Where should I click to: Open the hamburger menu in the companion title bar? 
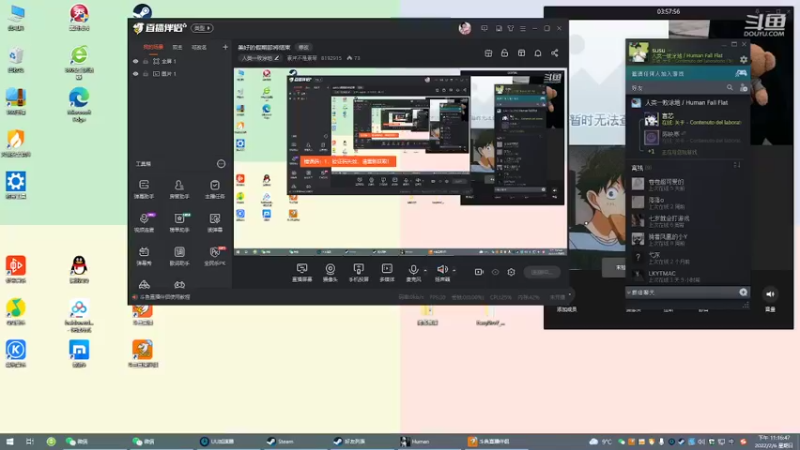[522, 29]
